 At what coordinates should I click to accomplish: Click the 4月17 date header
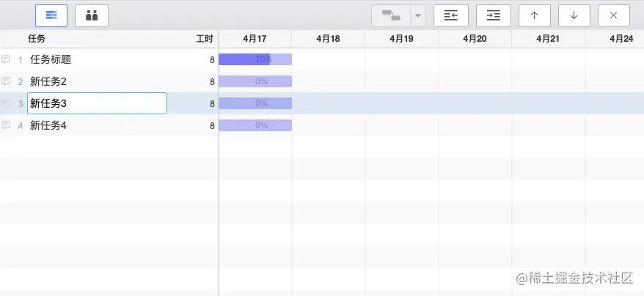pyautogui.click(x=255, y=39)
